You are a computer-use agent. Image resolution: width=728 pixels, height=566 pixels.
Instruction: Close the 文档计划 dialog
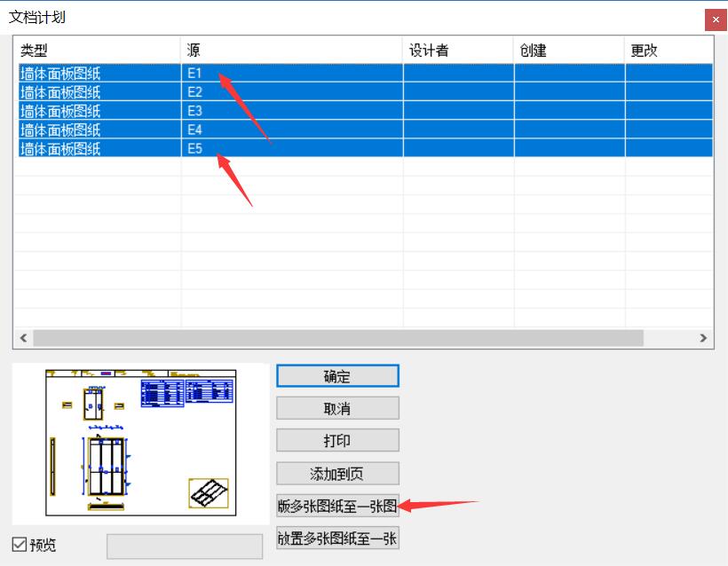point(716,20)
